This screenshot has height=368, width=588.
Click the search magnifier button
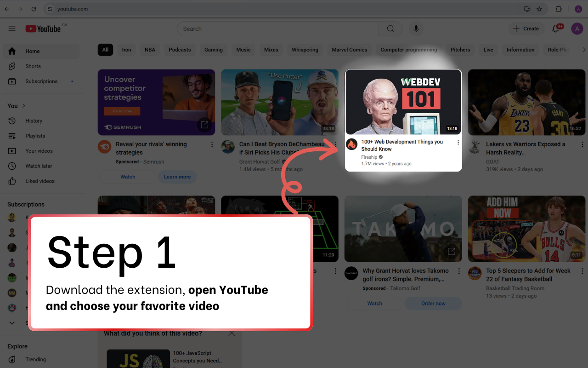(x=390, y=29)
